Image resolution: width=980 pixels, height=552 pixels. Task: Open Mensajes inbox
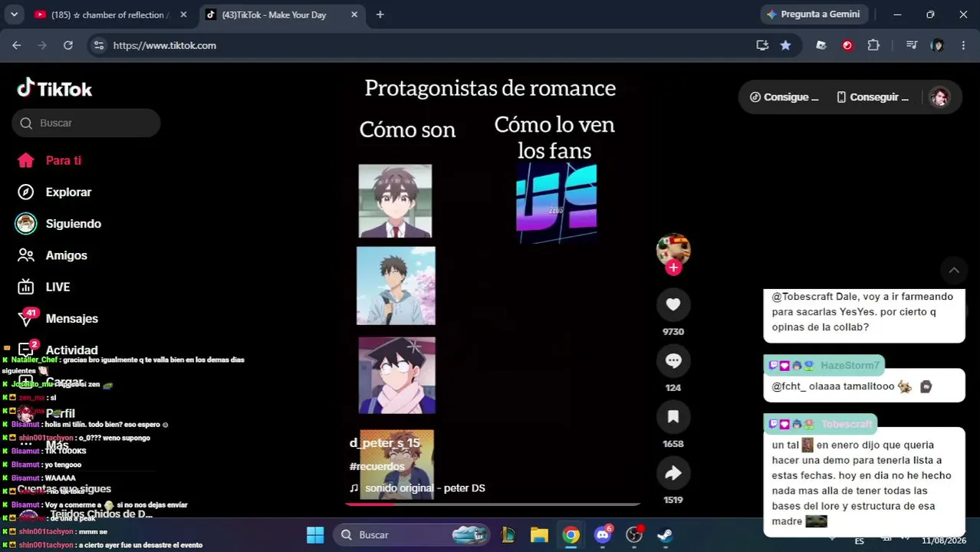click(58, 318)
